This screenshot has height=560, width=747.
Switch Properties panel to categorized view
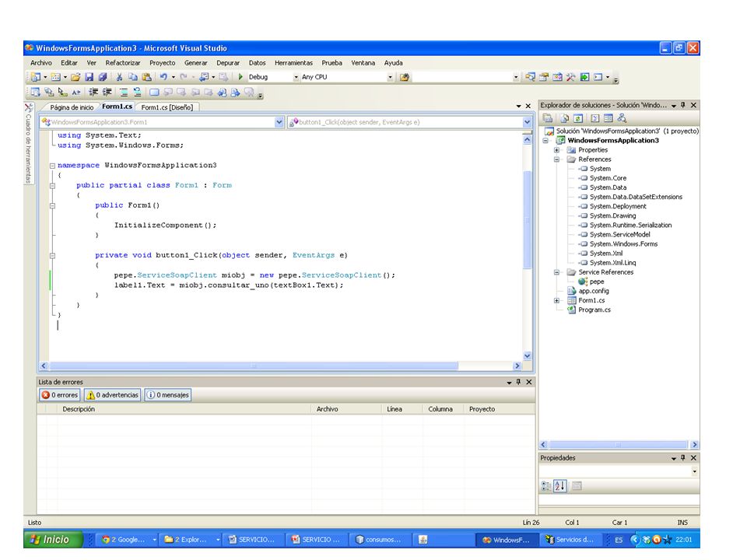pos(546,486)
